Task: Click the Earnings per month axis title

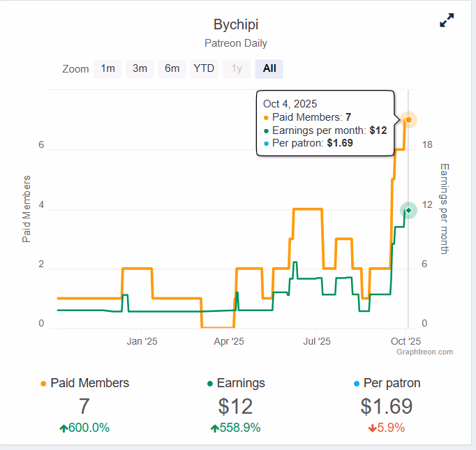Action: (444, 208)
